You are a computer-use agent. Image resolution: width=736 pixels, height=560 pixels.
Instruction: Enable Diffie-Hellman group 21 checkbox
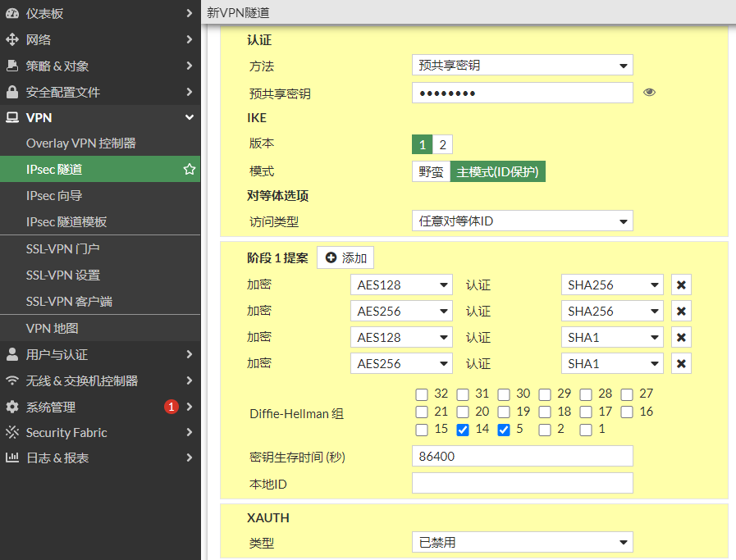click(422, 412)
